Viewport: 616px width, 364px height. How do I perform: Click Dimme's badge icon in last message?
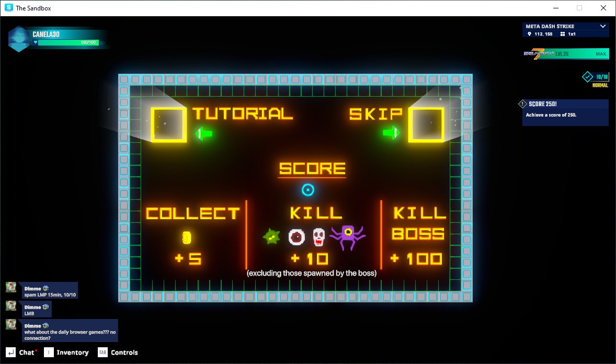[45, 325]
